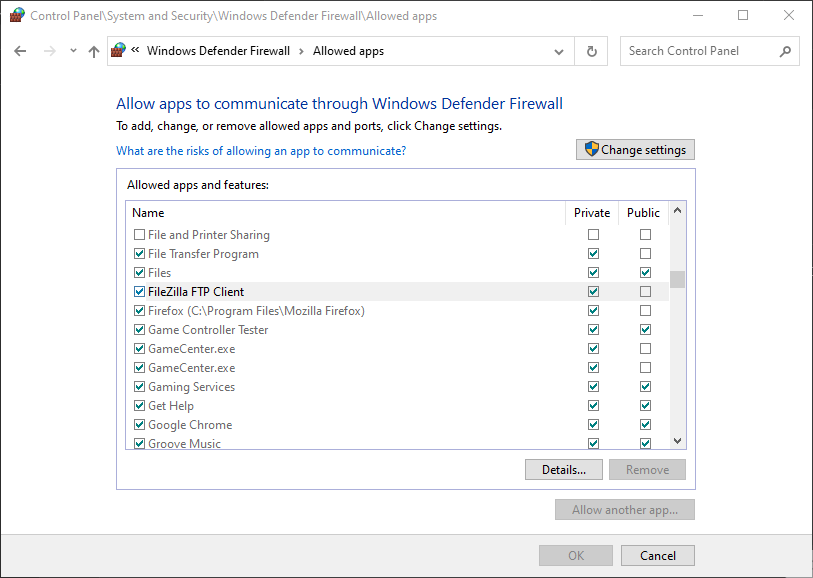Uncheck the Firefox app checkbox
Screen dimensions: 813x578
click(139, 311)
